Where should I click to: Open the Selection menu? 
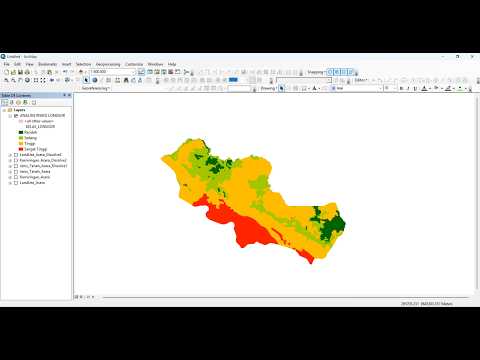(83, 64)
